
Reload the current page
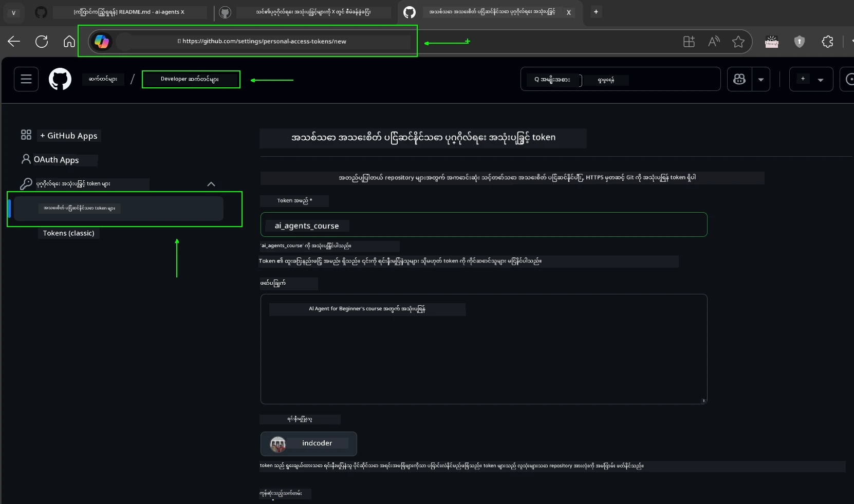[x=41, y=42]
